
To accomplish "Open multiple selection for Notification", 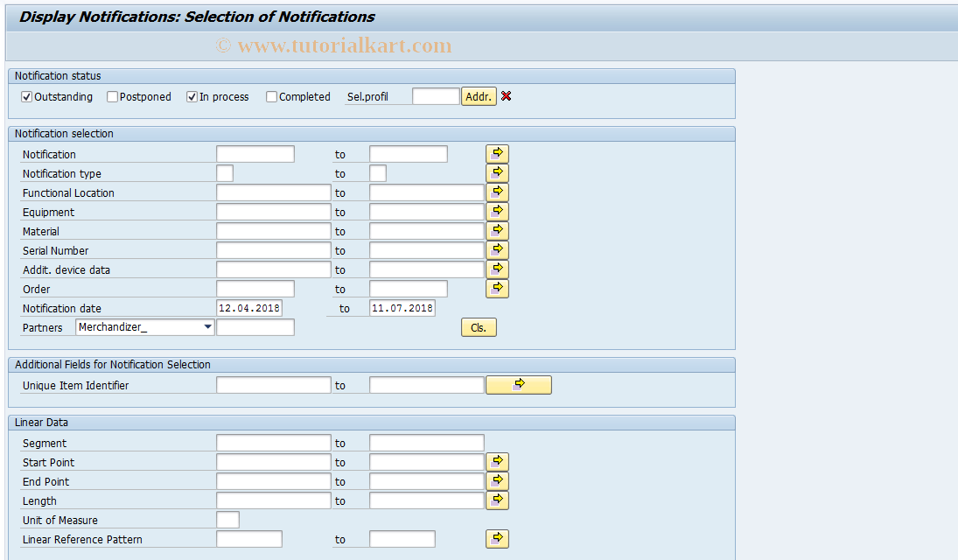I will pos(497,153).
